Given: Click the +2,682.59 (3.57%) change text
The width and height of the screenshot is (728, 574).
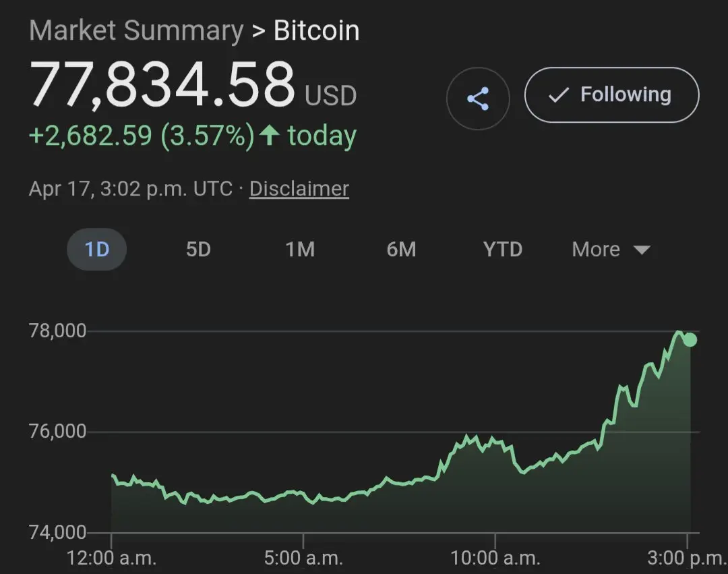Looking at the screenshot, I should (x=141, y=136).
